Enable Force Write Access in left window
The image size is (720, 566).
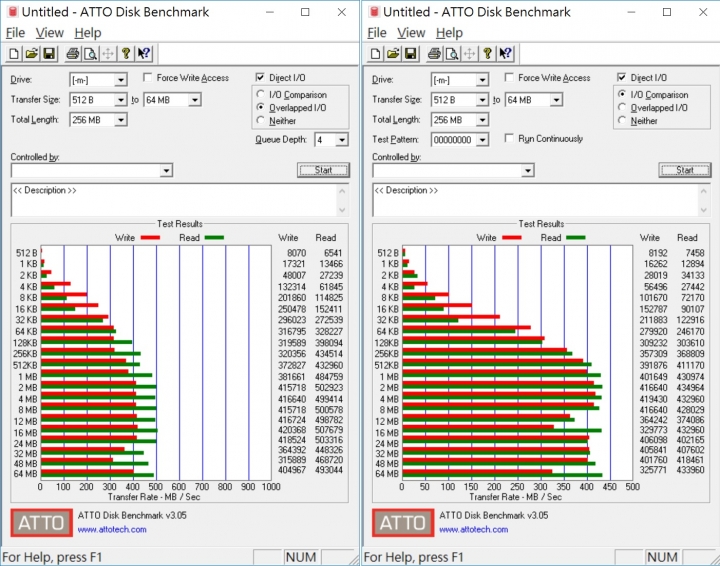point(147,77)
